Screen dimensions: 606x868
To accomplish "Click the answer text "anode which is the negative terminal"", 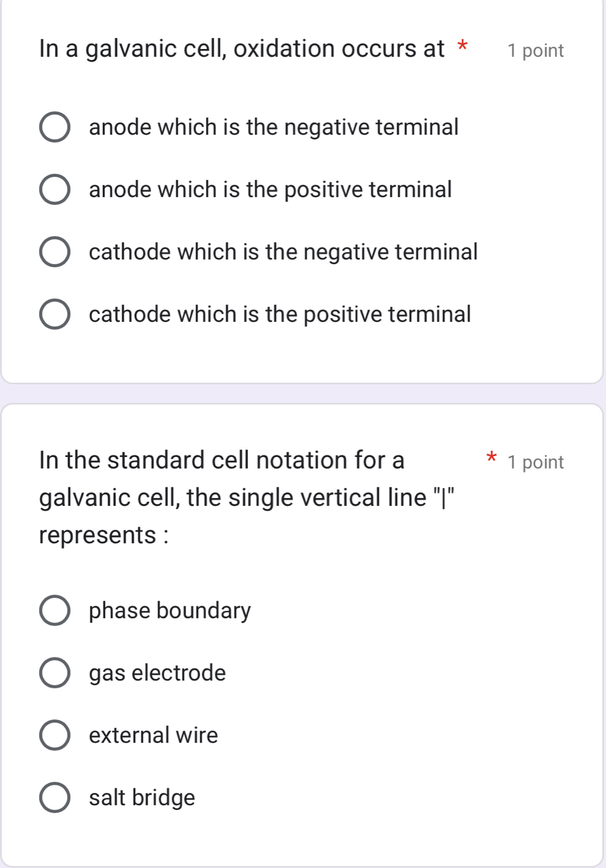I will click(x=273, y=127).
